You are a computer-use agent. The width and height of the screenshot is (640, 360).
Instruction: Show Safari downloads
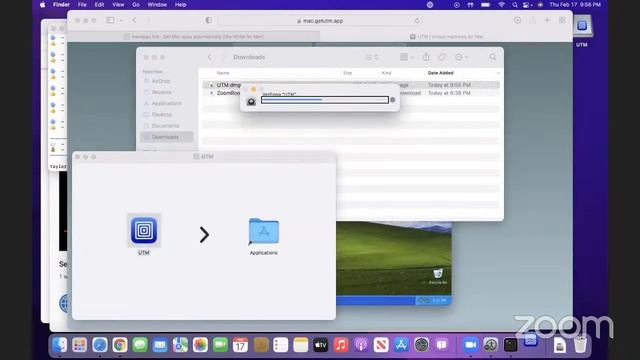517,20
